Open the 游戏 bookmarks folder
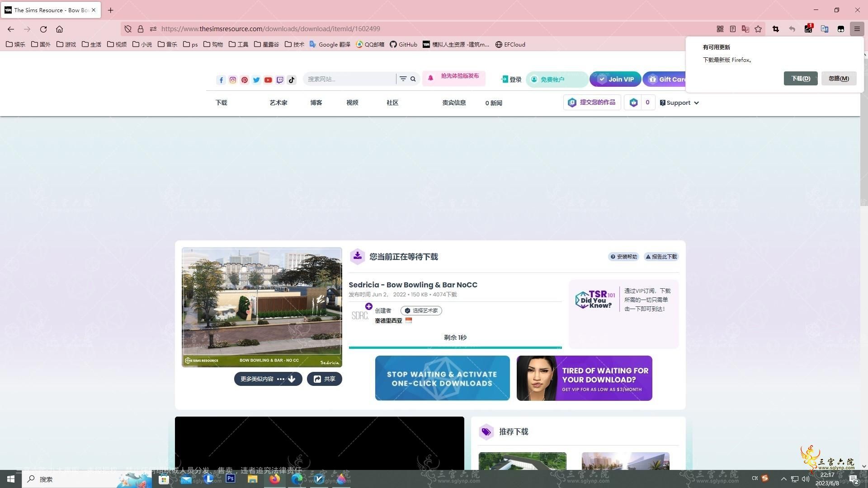Viewport: 868px width, 488px height. pos(66,44)
